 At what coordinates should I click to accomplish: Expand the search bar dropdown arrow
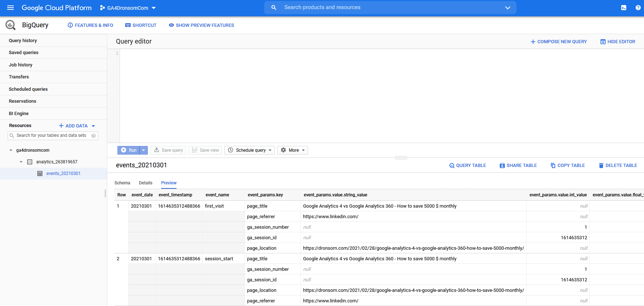(508, 8)
